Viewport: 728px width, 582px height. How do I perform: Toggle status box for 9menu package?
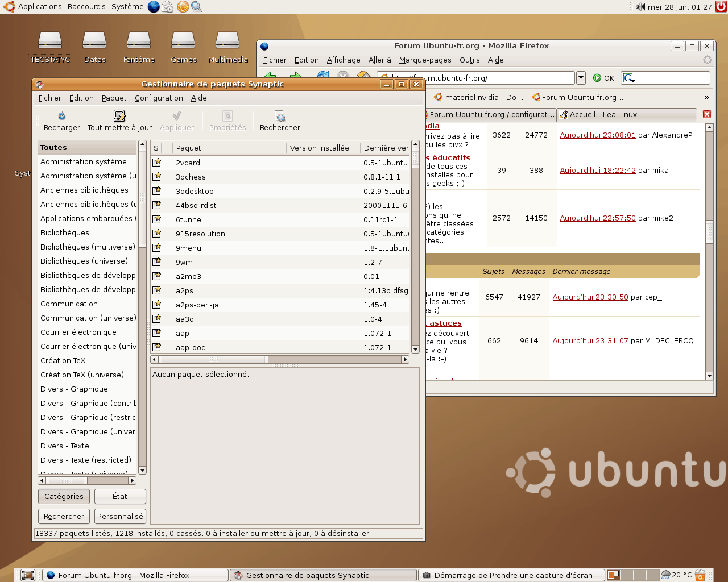pyautogui.click(x=156, y=248)
